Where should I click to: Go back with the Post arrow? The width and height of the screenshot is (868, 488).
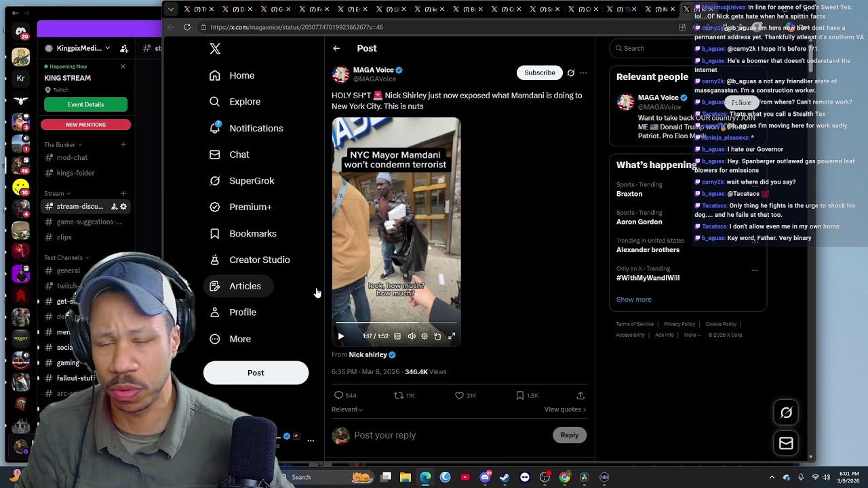tap(336, 48)
